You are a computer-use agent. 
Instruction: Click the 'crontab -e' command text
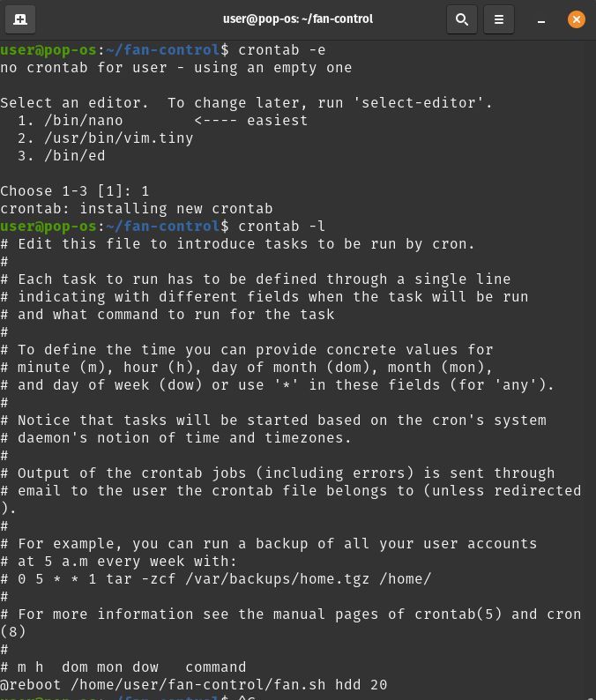(282, 49)
